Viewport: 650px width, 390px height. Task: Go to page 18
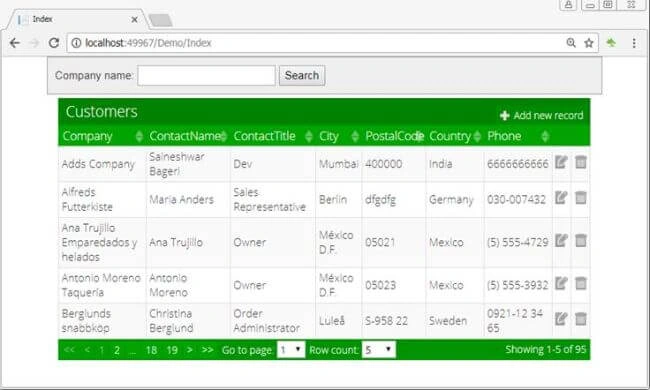click(151, 350)
